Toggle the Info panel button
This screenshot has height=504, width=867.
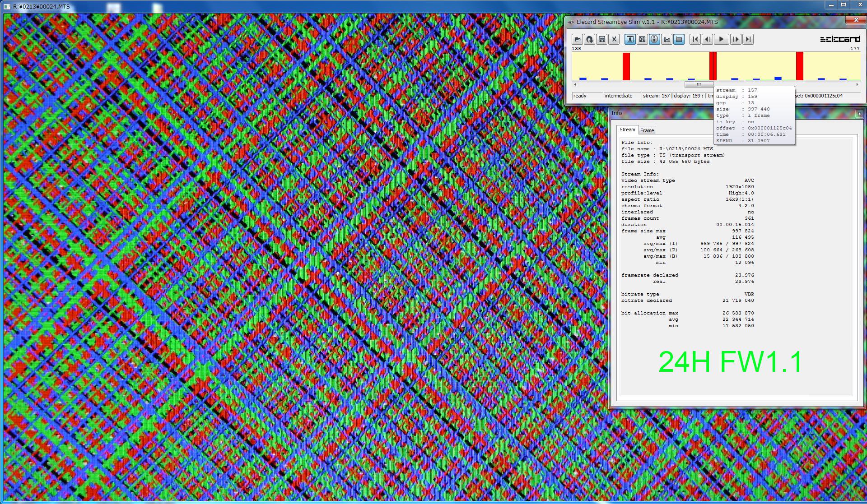(x=654, y=39)
